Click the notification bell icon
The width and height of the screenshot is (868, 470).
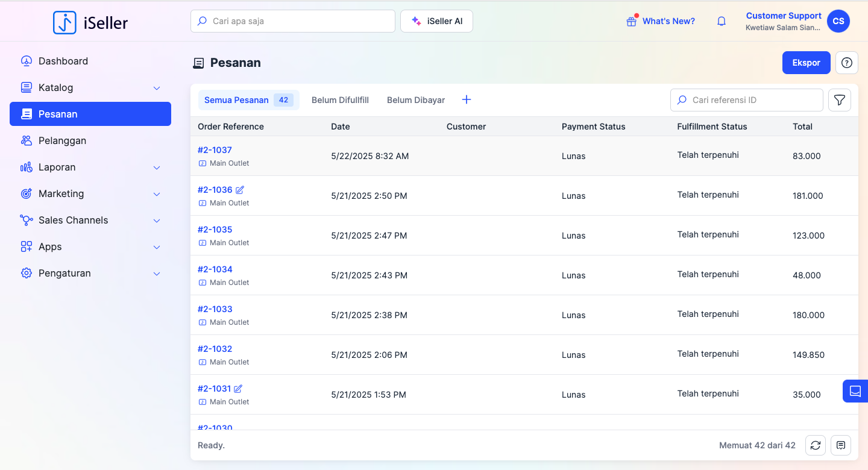pos(721,21)
